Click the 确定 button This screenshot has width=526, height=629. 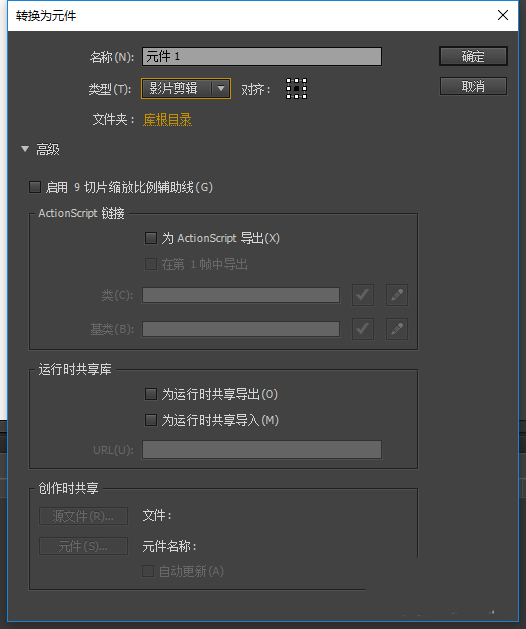pyautogui.click(x=473, y=56)
